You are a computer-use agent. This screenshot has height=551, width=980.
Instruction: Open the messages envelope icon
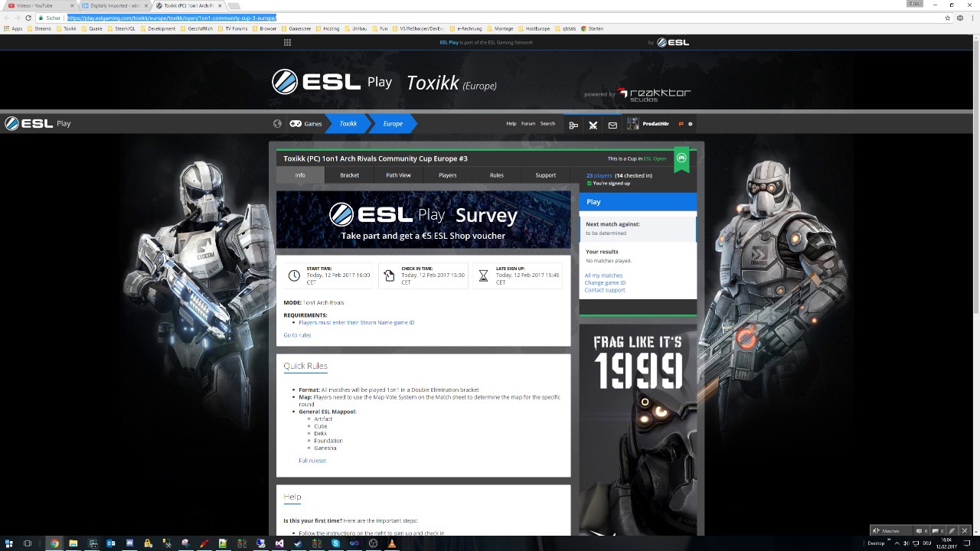click(612, 125)
